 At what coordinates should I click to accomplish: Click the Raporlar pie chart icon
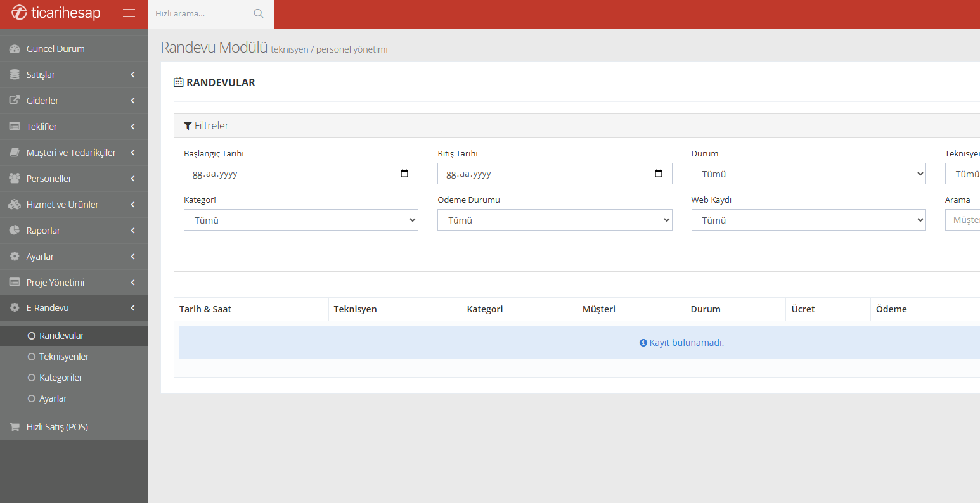(15, 231)
